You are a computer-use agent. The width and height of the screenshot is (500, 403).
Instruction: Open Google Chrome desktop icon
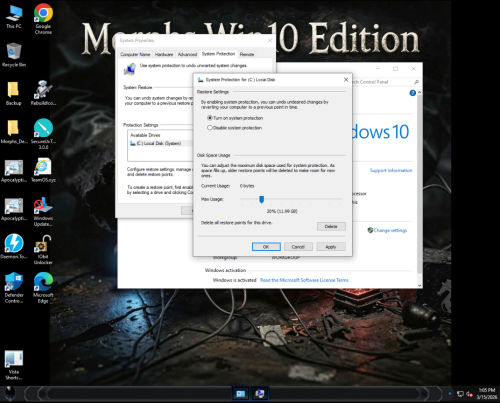pyautogui.click(x=43, y=19)
